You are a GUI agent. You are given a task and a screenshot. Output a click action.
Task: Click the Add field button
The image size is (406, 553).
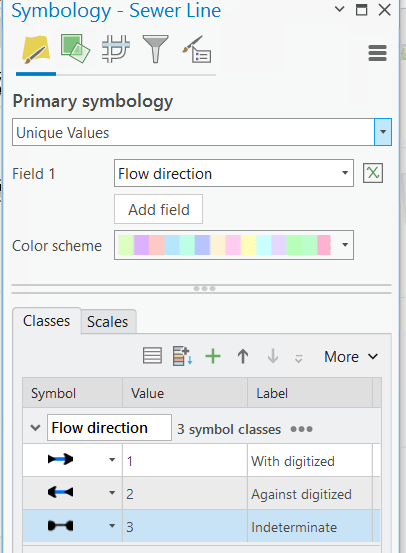158,209
